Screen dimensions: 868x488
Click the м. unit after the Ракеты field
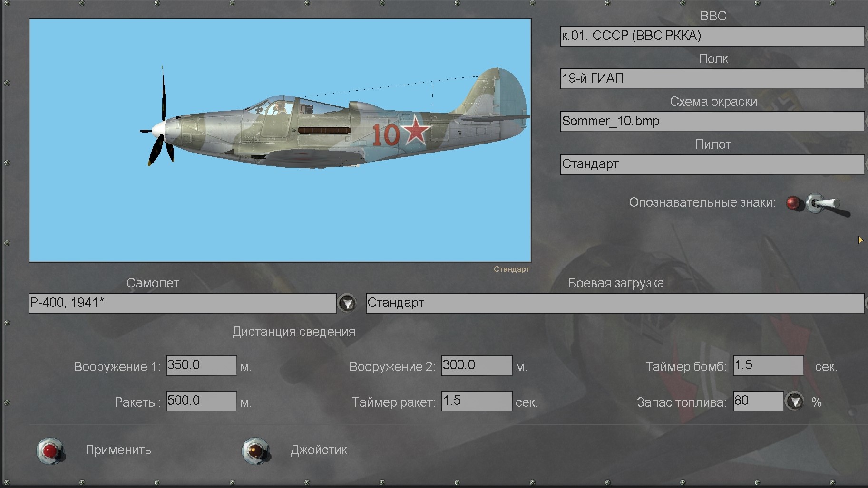[246, 403]
